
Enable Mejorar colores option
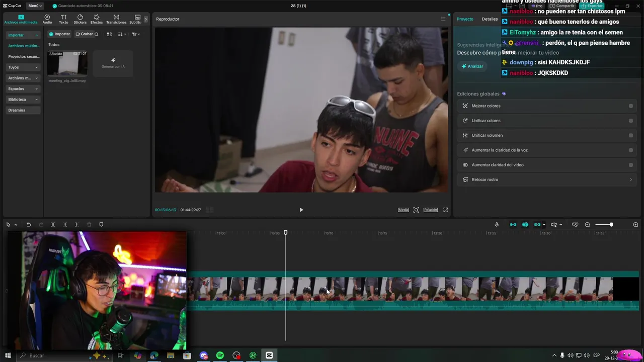coord(631,106)
